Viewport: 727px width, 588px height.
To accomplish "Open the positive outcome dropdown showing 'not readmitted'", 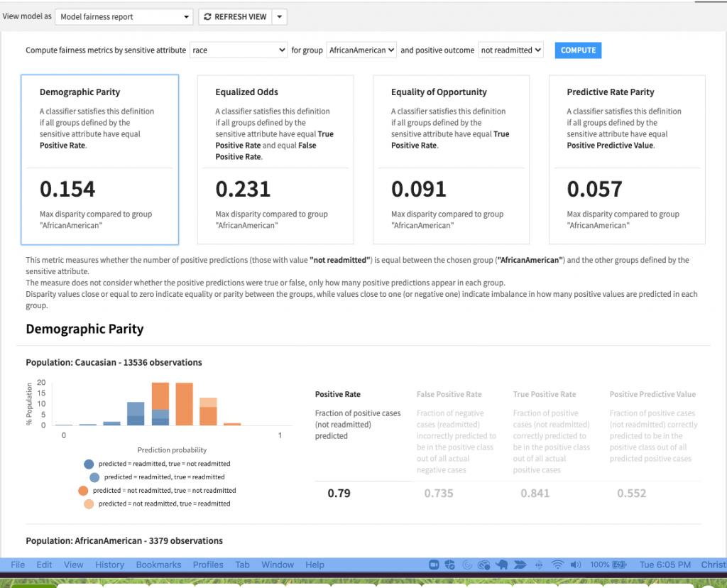I will click(510, 50).
